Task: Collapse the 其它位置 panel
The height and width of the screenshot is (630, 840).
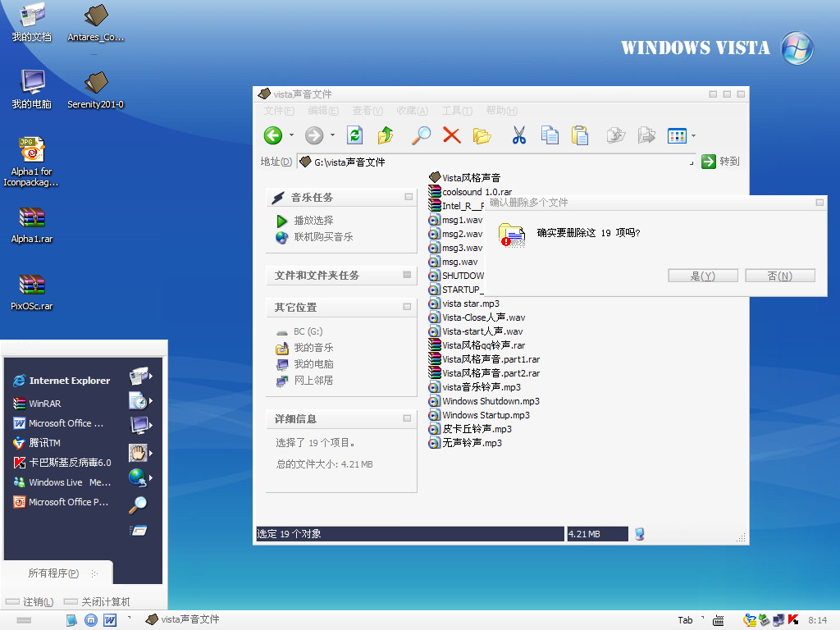Action: coord(407,307)
